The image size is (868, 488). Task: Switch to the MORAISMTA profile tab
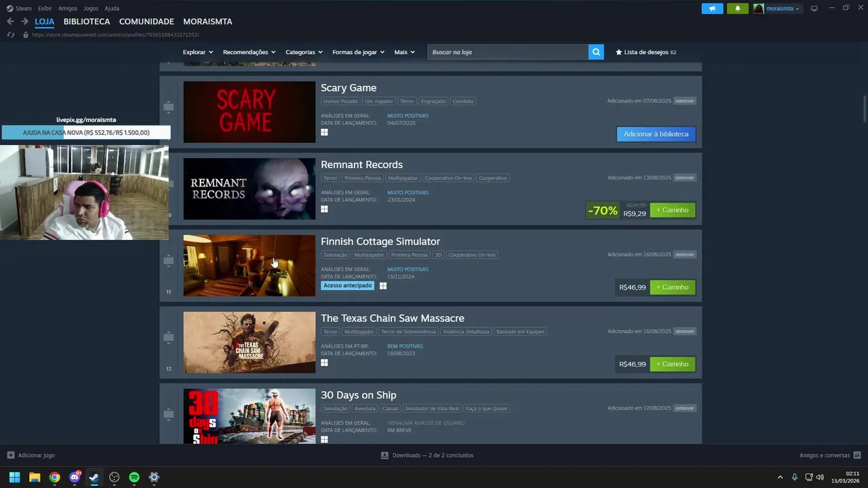point(208,22)
